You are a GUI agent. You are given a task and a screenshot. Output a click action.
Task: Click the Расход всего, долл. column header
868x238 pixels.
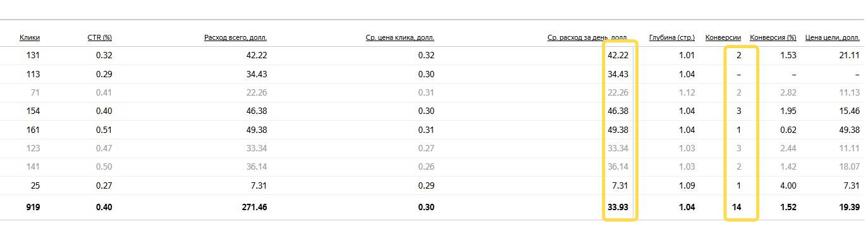tap(235, 37)
